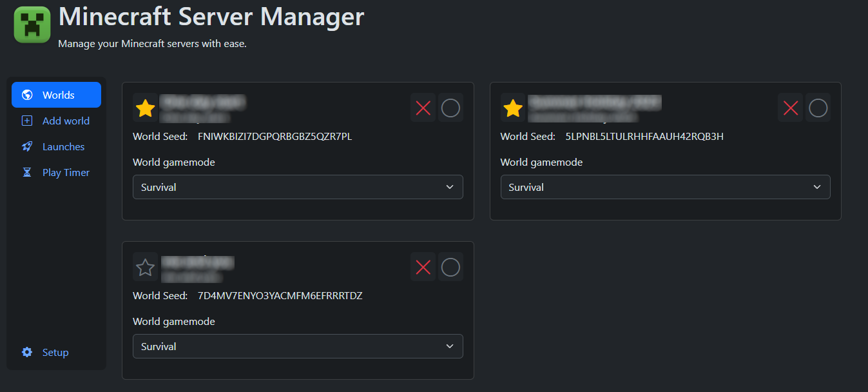Open the Setup page
The width and height of the screenshot is (868, 392).
tap(55, 352)
